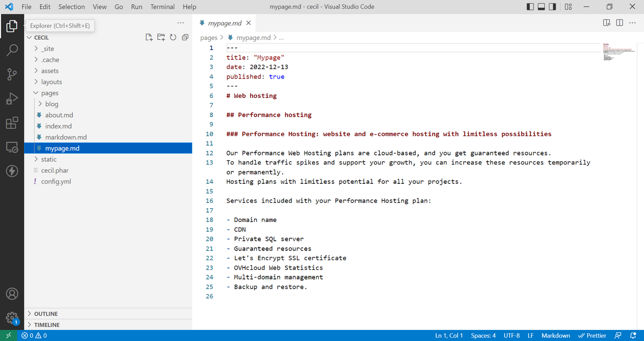Open the Source Control view

click(x=12, y=74)
